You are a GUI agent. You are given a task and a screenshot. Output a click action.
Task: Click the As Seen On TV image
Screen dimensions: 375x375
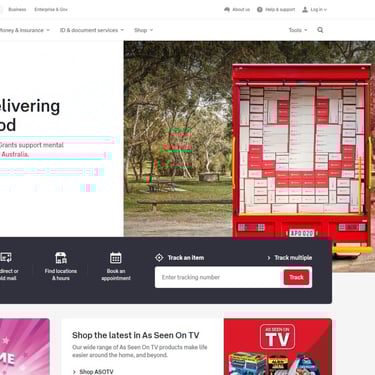[x=278, y=347]
